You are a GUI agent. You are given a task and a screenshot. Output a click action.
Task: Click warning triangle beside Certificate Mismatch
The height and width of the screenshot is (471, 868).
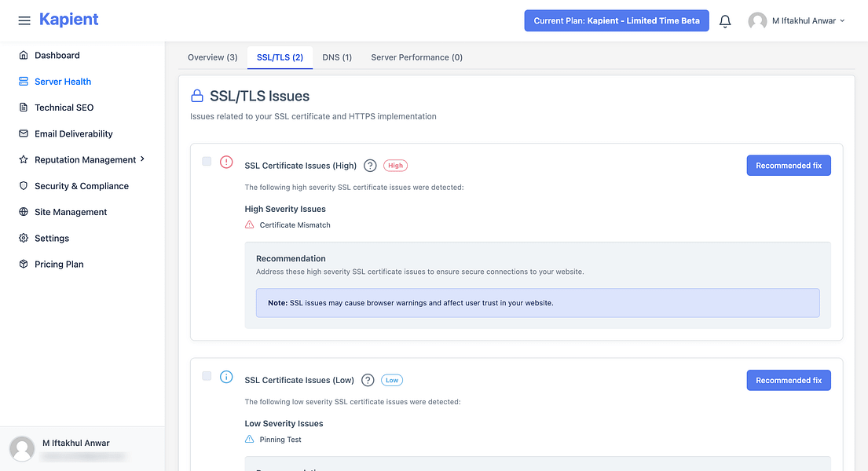pyautogui.click(x=250, y=225)
